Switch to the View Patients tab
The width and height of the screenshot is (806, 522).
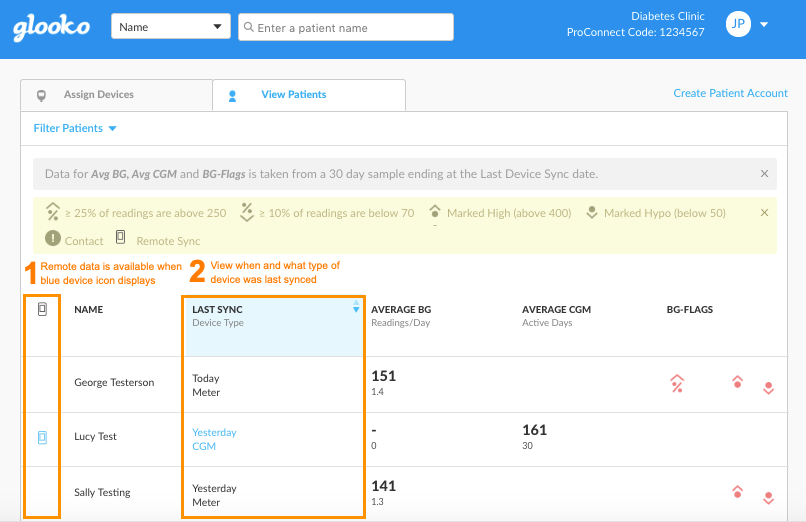[309, 95]
